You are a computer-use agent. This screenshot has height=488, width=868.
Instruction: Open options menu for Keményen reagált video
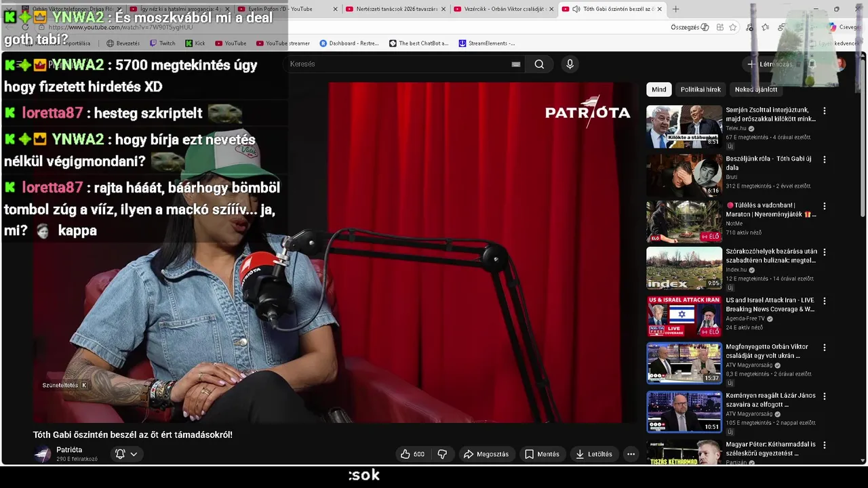(x=825, y=396)
